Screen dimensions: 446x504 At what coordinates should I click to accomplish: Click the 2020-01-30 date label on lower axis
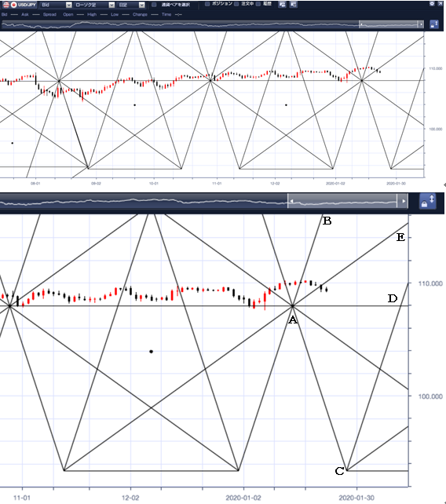(356, 498)
